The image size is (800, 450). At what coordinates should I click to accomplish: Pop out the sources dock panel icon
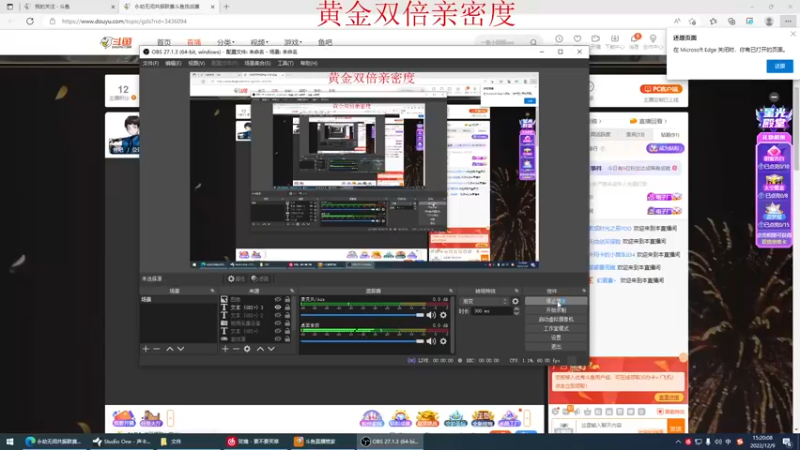pyautogui.click(x=292, y=291)
